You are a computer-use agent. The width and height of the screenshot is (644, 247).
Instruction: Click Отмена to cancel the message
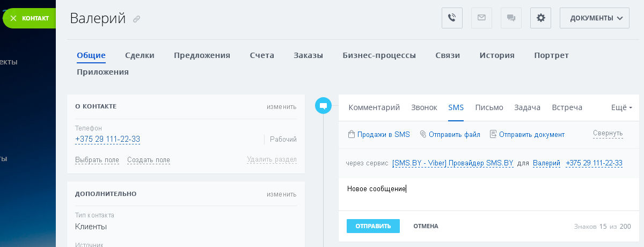point(426,226)
